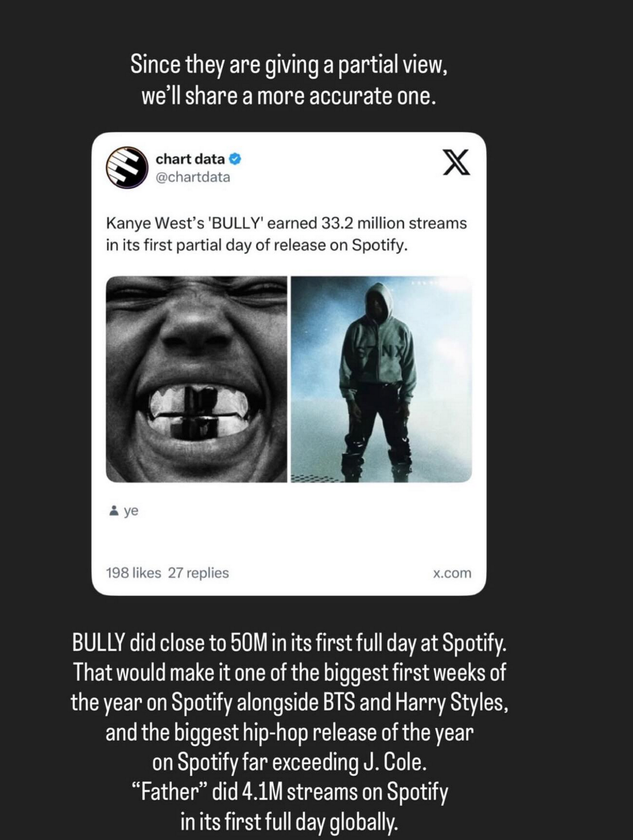Open the black-and-white BULLY cover image
Screen dimensions: 633x840
(x=196, y=379)
